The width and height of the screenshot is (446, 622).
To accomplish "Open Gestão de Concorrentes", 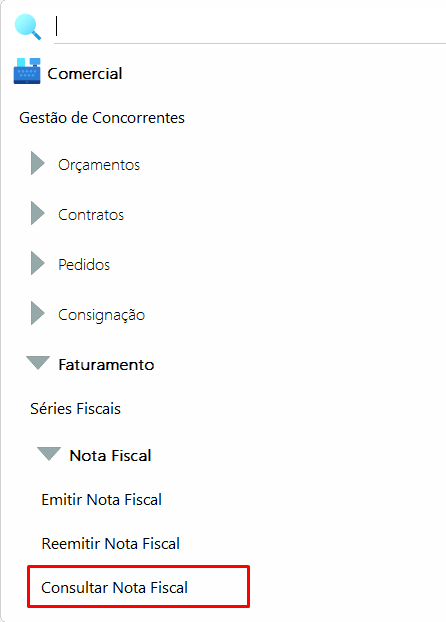I will point(102,118).
